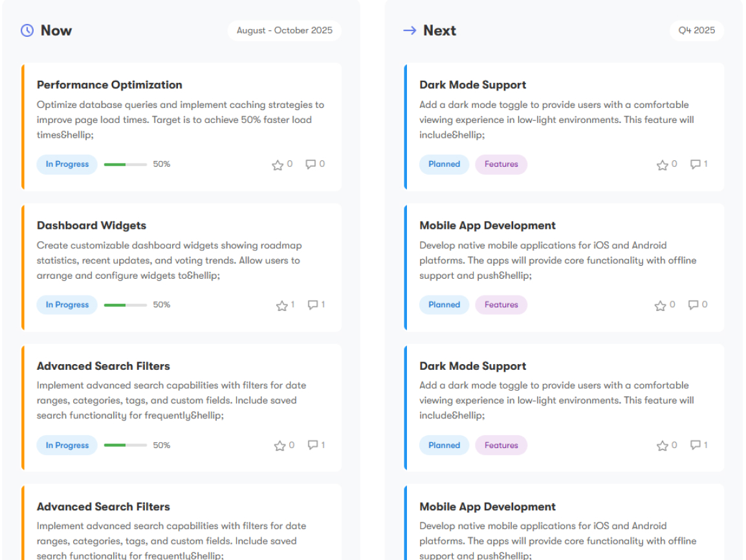
Task: Open comments on Performance Optimization card
Action: pyautogui.click(x=311, y=164)
